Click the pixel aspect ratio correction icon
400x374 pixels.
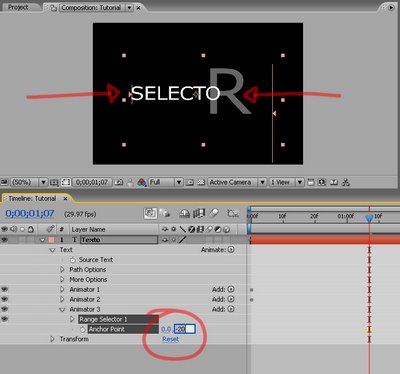[x=311, y=182]
